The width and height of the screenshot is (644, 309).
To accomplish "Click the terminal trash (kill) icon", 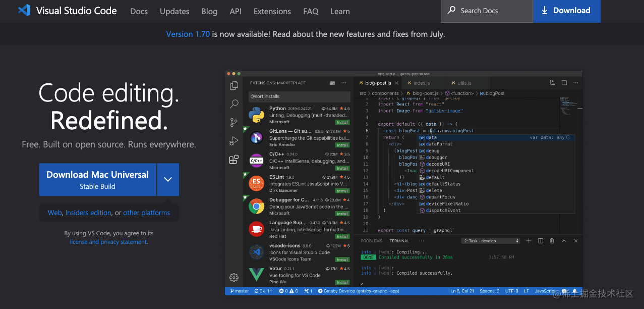I will (x=552, y=241).
